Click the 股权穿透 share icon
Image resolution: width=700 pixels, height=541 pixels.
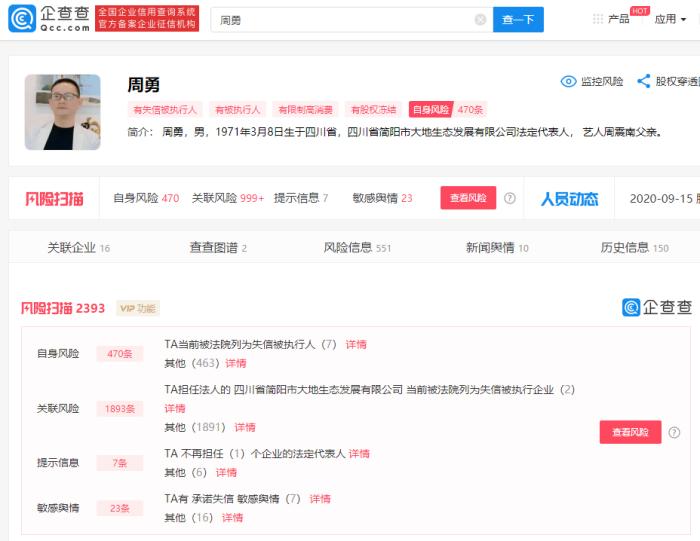click(643, 82)
